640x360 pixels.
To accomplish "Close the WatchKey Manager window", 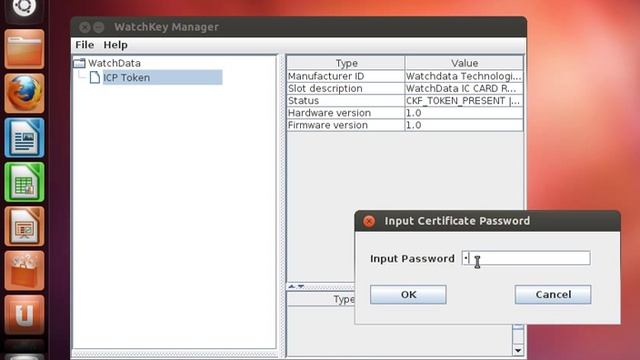I will 85,27.
